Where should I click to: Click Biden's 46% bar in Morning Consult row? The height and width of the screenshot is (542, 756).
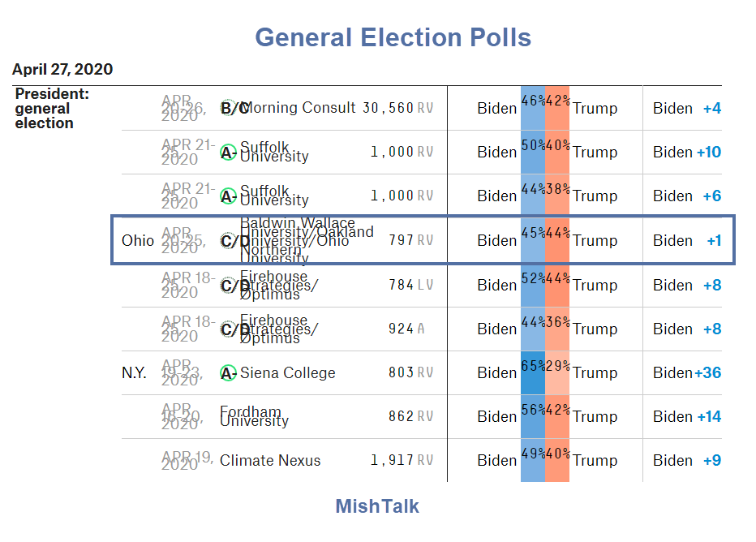pos(533,108)
